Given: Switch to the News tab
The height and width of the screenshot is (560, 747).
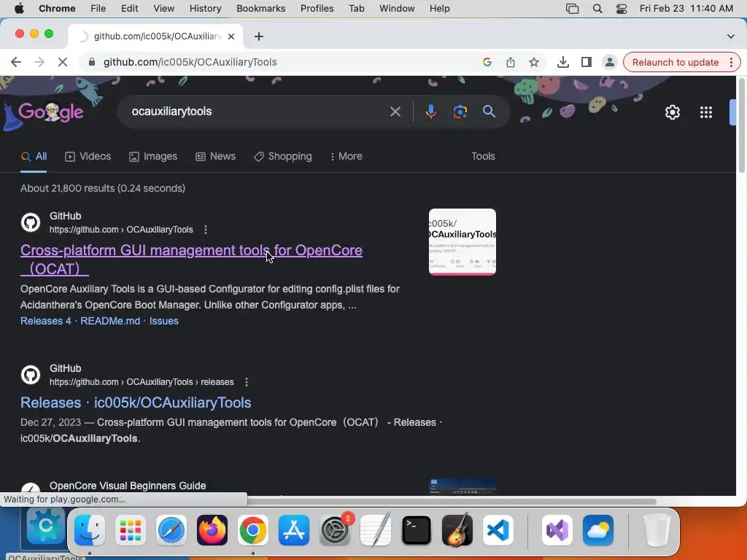Looking at the screenshot, I should click(216, 157).
